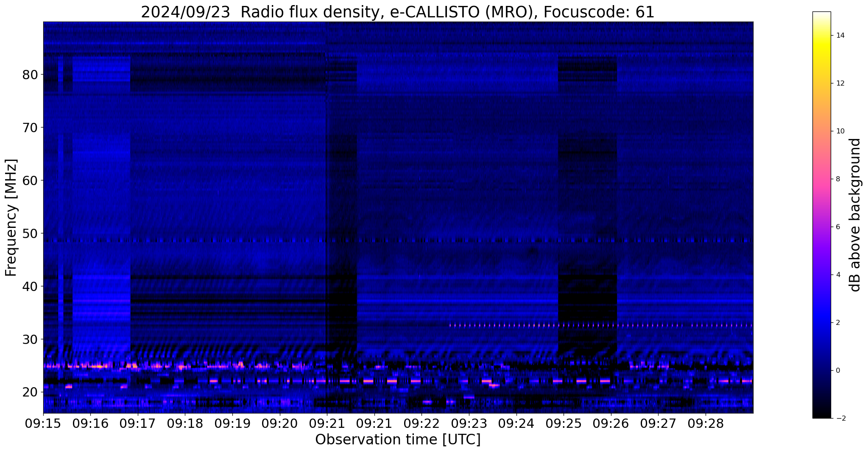This screenshot has width=868, height=452.
Task: Click the 09:19 time tick label
Action: (232, 424)
